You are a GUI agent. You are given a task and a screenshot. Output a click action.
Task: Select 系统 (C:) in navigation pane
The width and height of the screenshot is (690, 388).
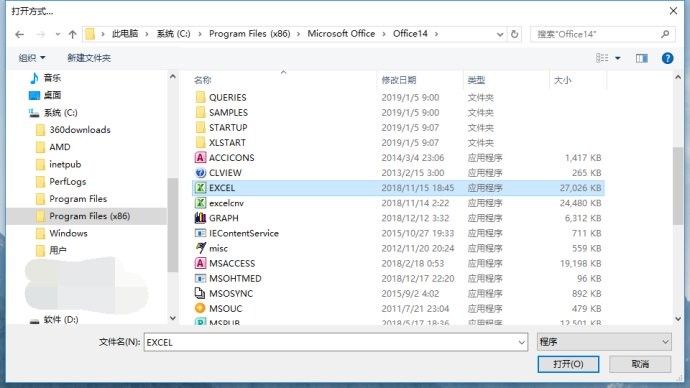pos(60,113)
